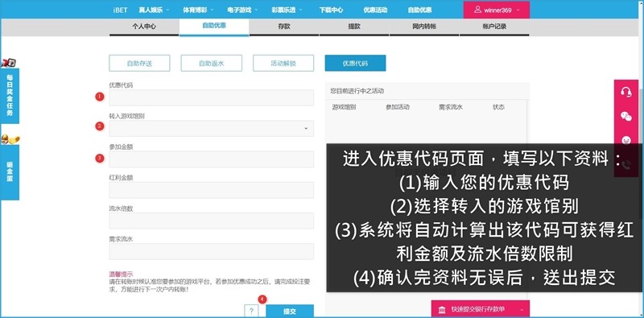This screenshot has width=644, height=318.
Task: Focus the 参加金额 input field
Action: (x=211, y=159)
